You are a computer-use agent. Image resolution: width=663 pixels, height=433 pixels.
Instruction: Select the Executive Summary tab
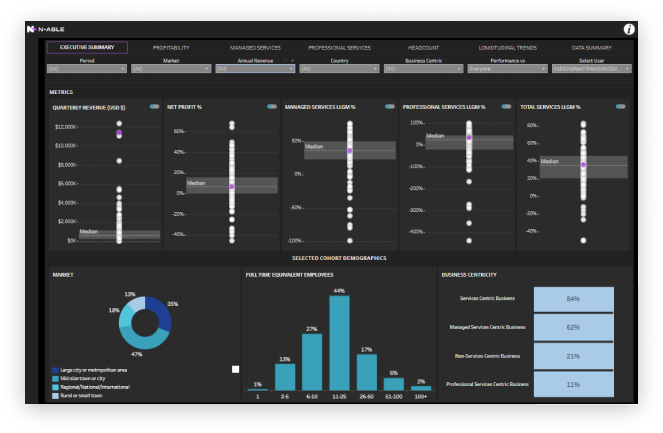87,47
